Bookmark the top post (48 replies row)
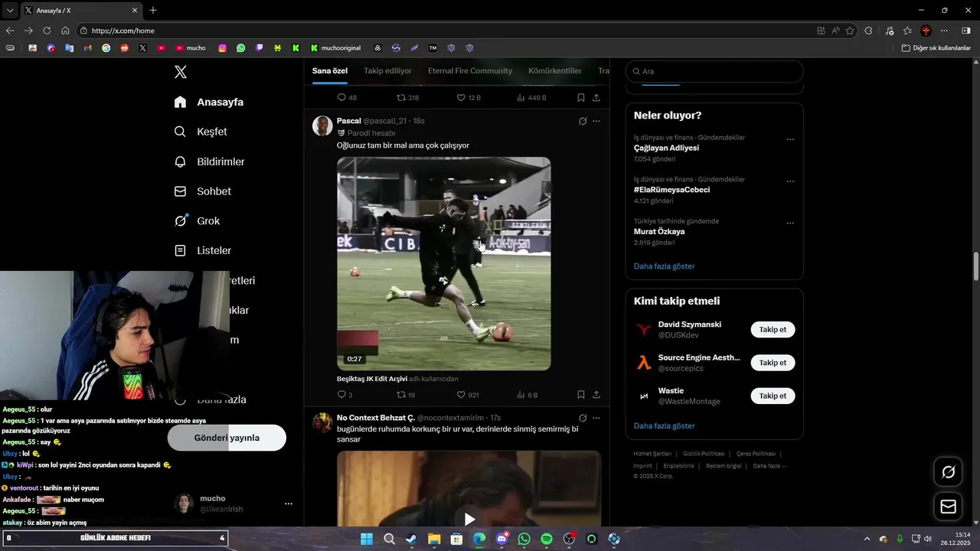This screenshot has height=551, width=980. pyautogui.click(x=581, y=98)
